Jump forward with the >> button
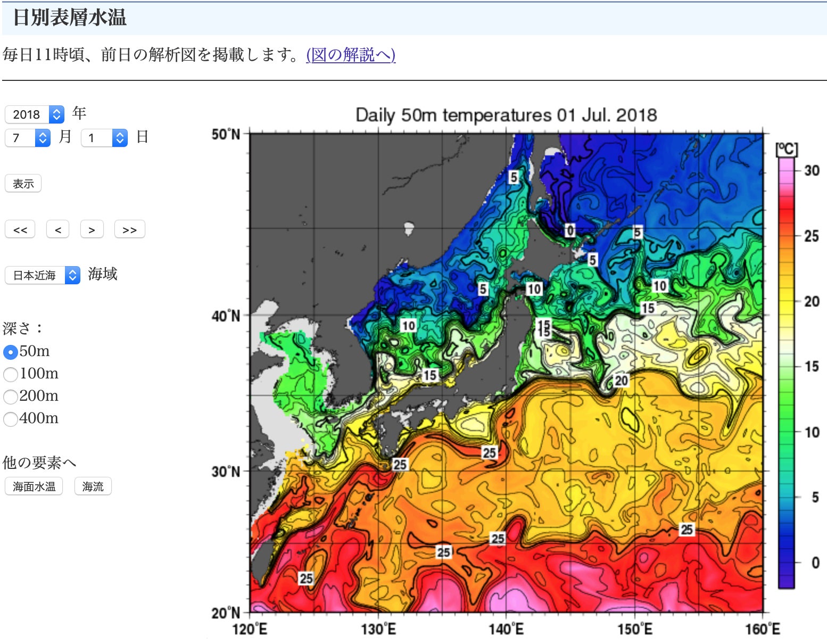The image size is (827, 644). [x=130, y=229]
